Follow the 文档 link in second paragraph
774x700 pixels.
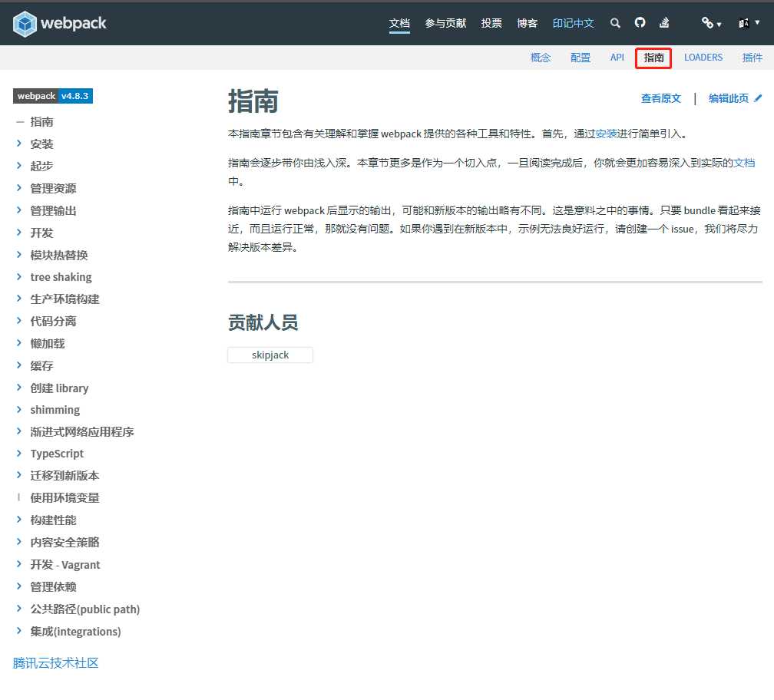pos(744,163)
